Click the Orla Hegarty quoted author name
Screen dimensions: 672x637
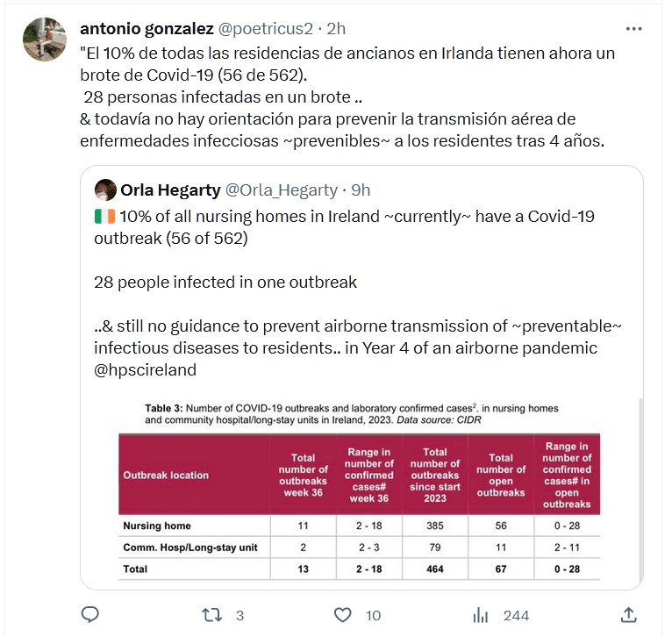170,190
